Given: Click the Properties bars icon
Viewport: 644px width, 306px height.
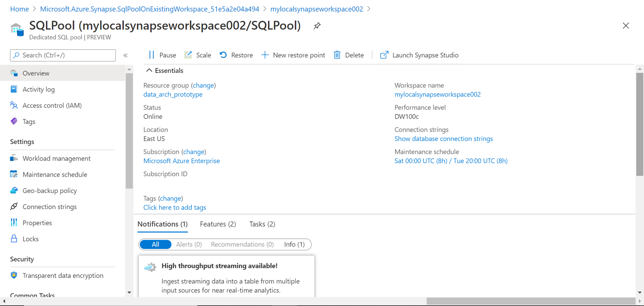Looking at the screenshot, I should pos(14,223).
